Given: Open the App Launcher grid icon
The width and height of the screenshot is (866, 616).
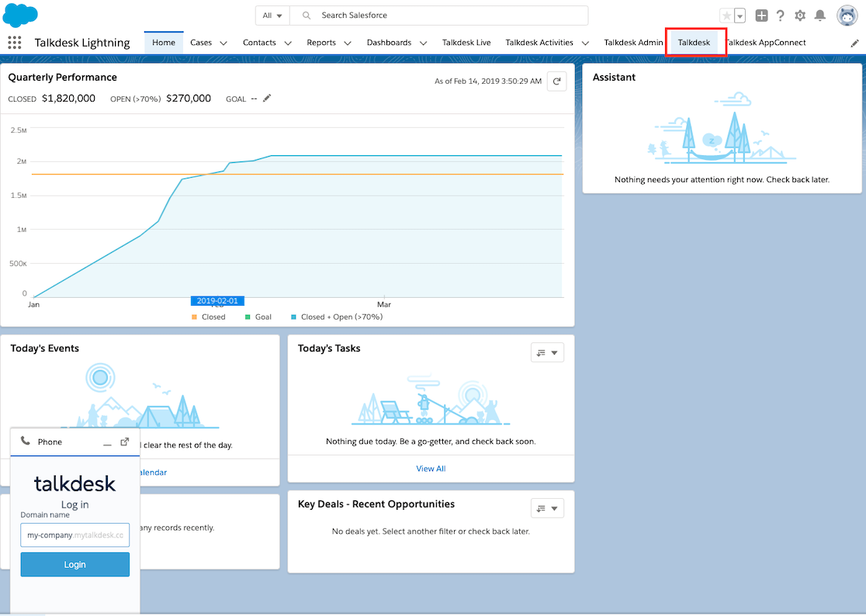Looking at the screenshot, I should click(15, 43).
